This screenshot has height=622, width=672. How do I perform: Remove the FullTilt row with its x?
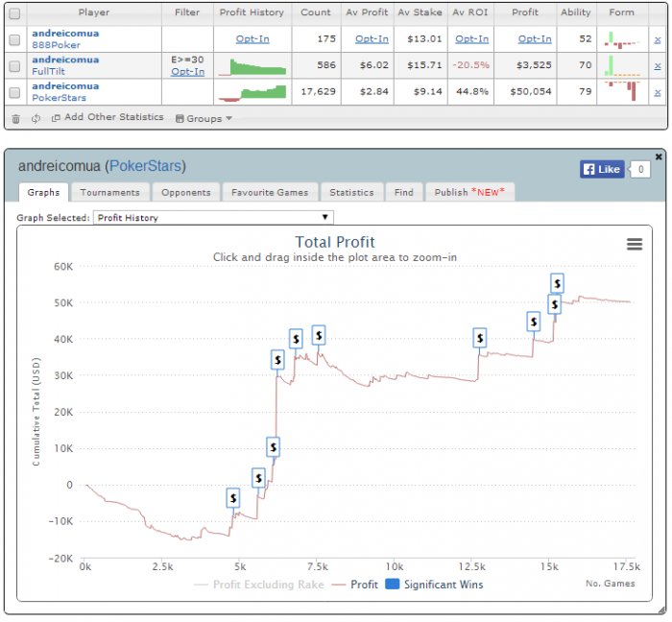pos(657,66)
